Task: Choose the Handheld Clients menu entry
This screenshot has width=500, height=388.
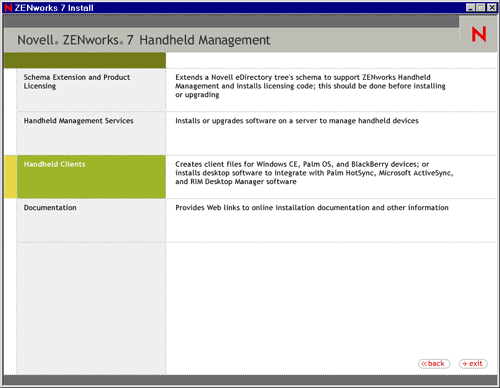Action: point(91,177)
